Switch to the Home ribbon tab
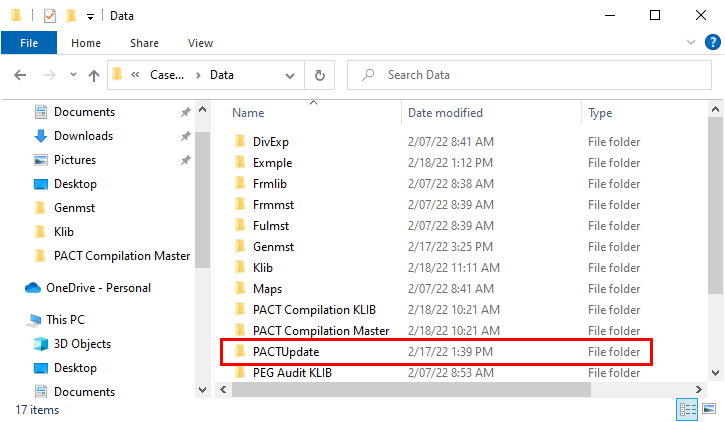Image resolution: width=725 pixels, height=422 pixels. (x=86, y=43)
